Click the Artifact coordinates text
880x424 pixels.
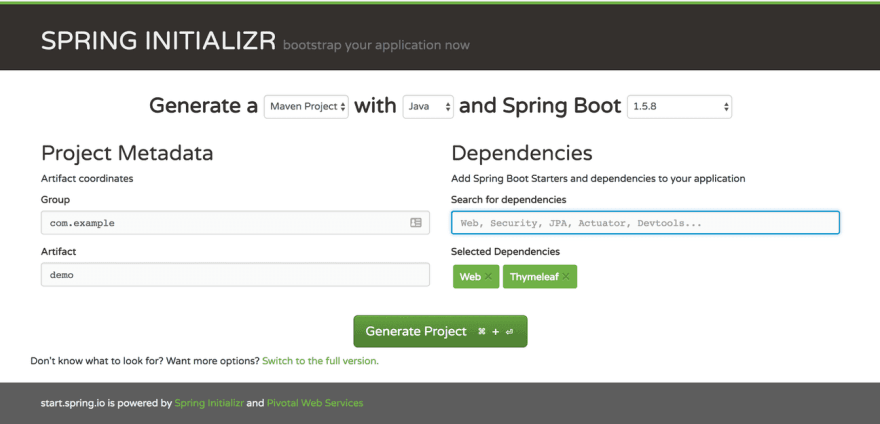click(87, 179)
